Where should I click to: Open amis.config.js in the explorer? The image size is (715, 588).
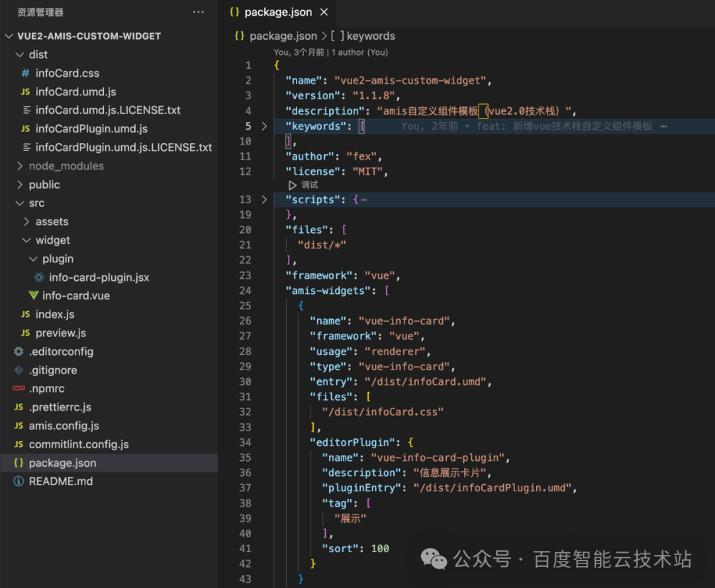click(x=64, y=426)
